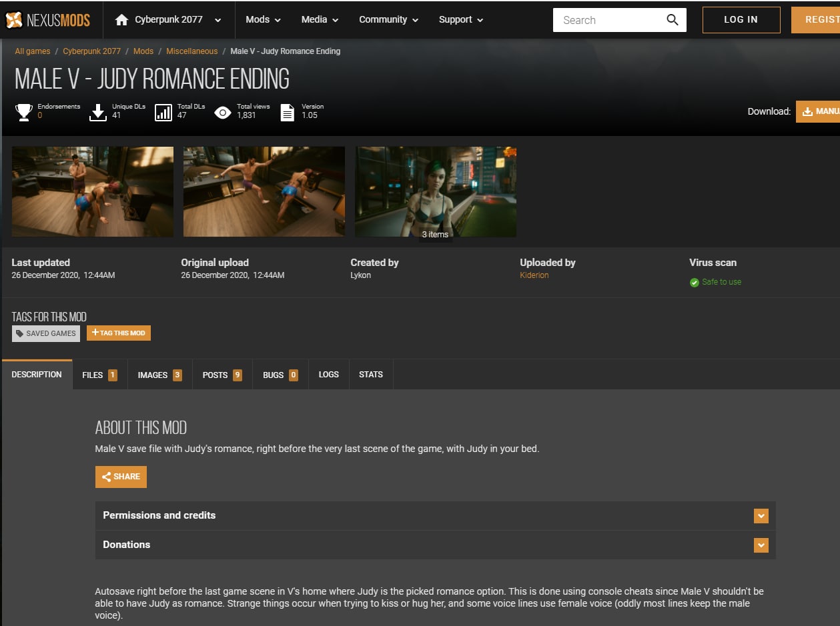
Task: Open the Community menu
Action: [x=388, y=20]
